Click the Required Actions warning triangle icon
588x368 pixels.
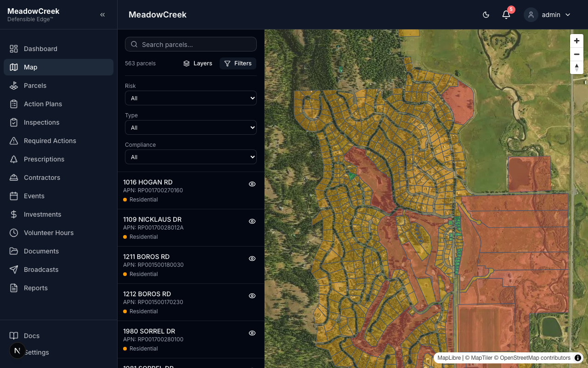pyautogui.click(x=14, y=141)
